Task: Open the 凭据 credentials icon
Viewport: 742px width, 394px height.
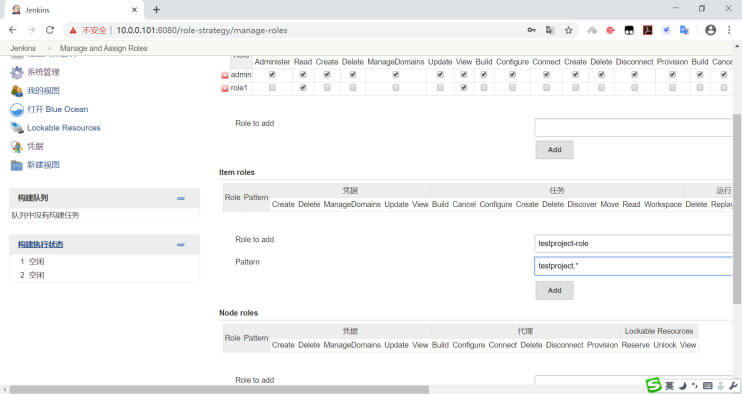Action: pyautogui.click(x=17, y=147)
